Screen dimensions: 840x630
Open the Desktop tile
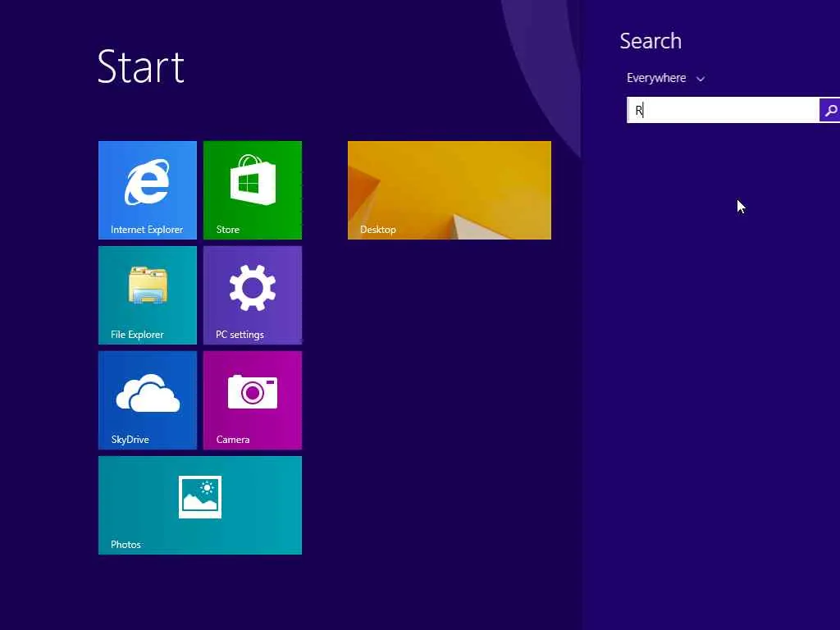click(449, 190)
